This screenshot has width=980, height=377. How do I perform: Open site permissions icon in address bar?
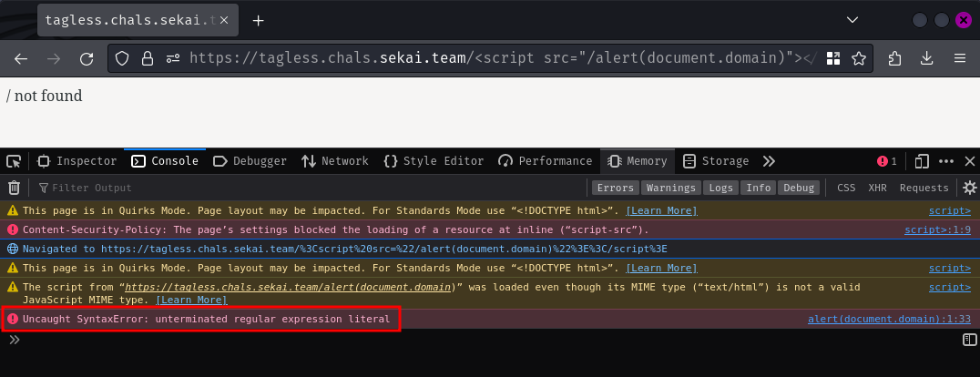coord(173,59)
